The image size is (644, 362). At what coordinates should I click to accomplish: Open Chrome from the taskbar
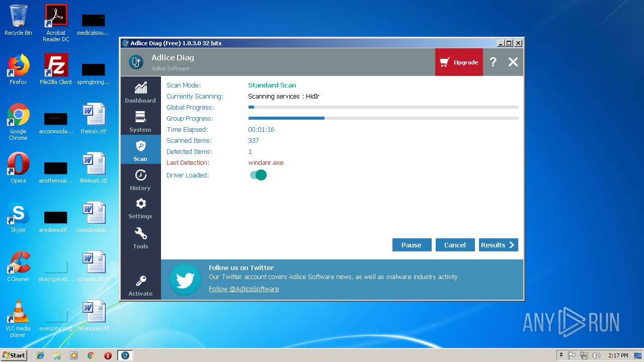point(91,355)
